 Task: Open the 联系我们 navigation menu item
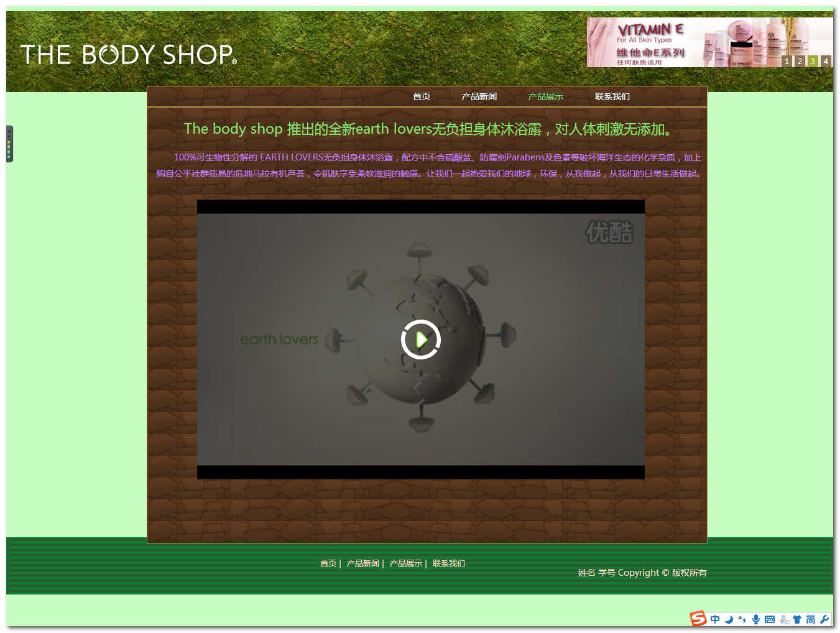pos(612,96)
